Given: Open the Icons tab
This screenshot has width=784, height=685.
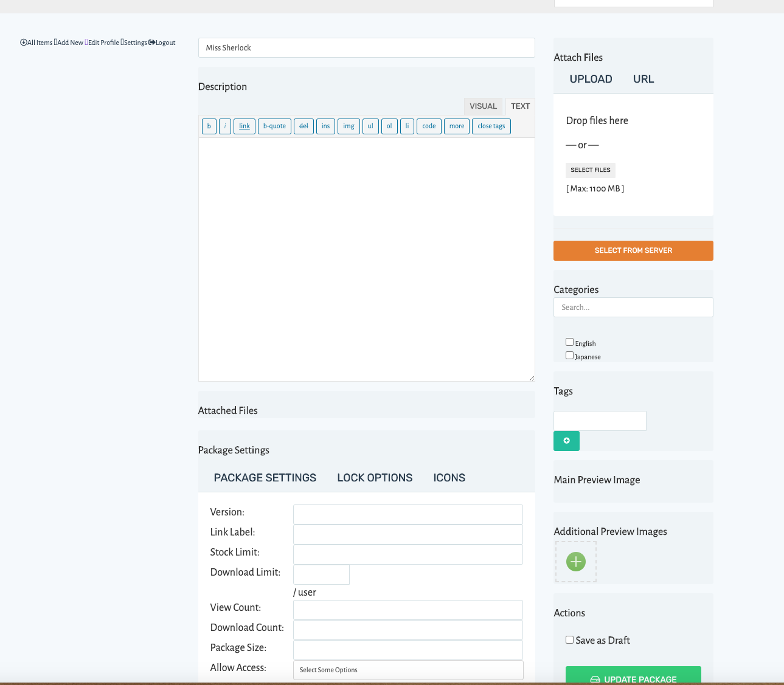Looking at the screenshot, I should click(449, 478).
